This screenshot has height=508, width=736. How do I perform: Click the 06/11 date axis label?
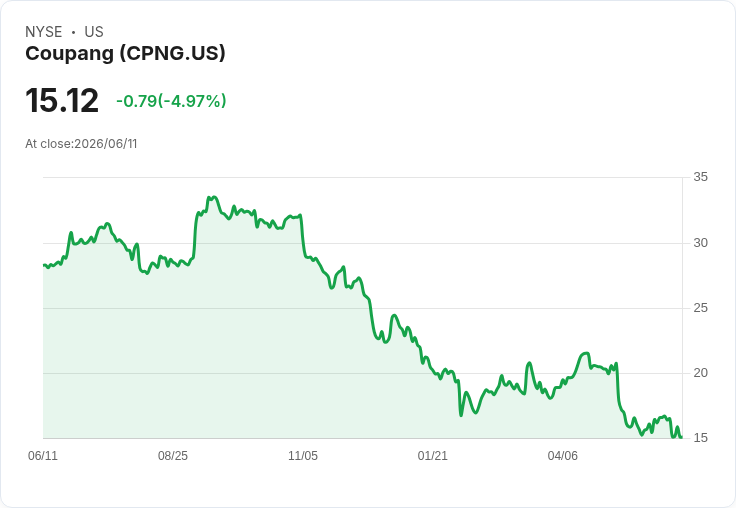[x=43, y=455]
